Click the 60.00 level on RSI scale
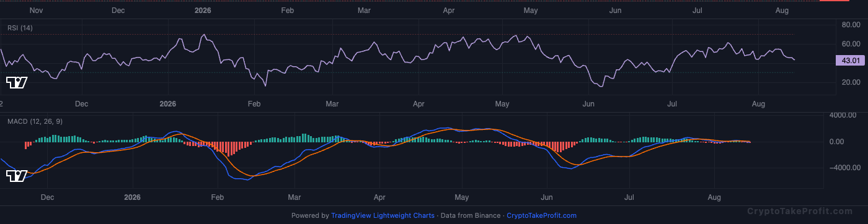 (850, 44)
